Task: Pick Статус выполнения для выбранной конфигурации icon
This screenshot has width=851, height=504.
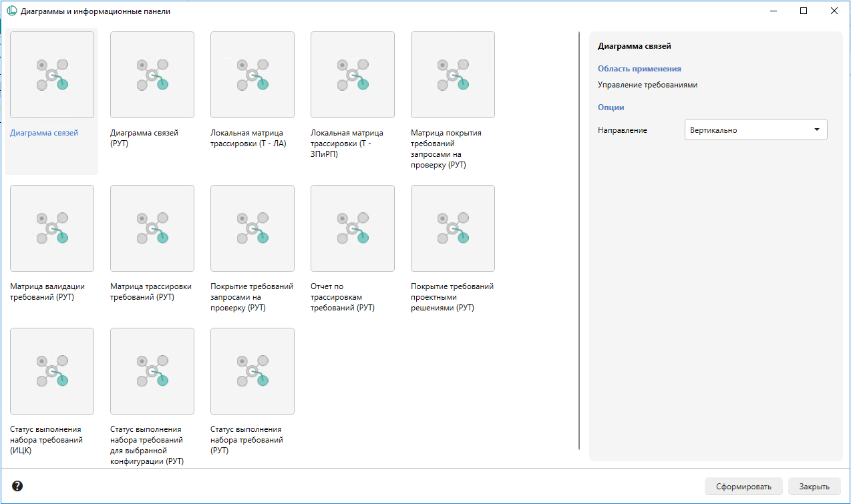Action: pos(152,371)
